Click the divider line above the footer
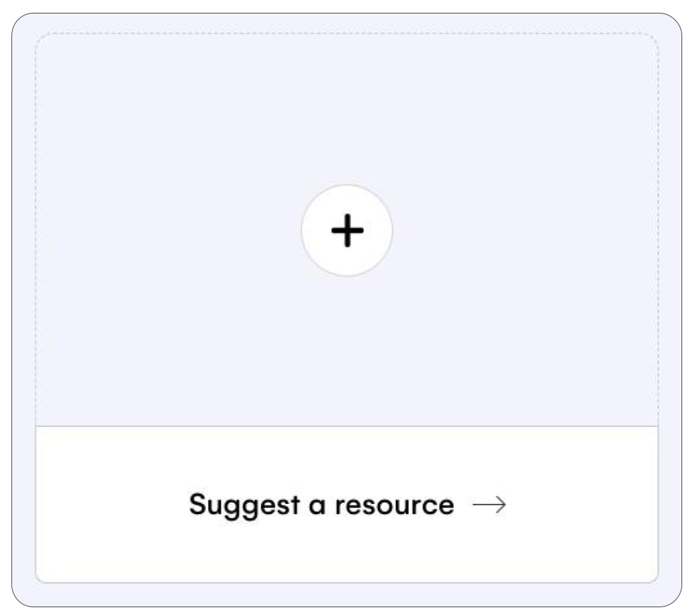This screenshot has height=616, width=697. pyautogui.click(x=347, y=426)
